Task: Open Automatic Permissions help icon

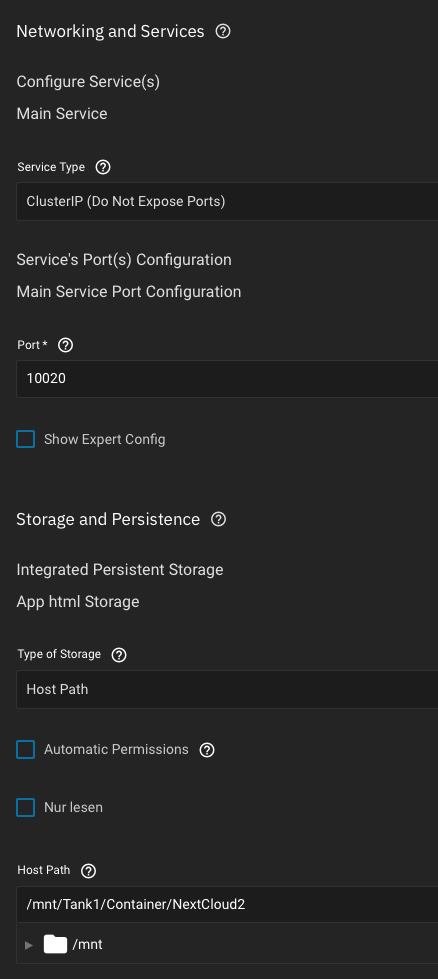Action: coord(207,750)
